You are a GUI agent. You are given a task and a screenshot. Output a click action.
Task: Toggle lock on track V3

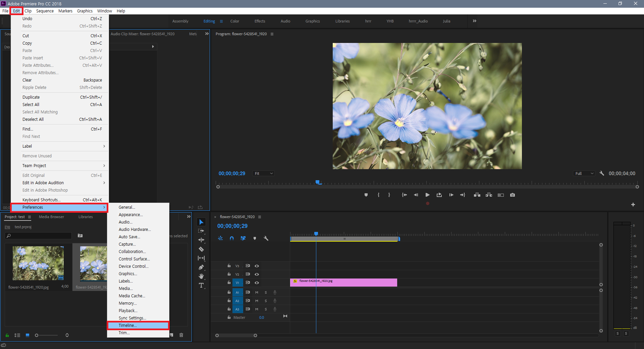click(229, 266)
